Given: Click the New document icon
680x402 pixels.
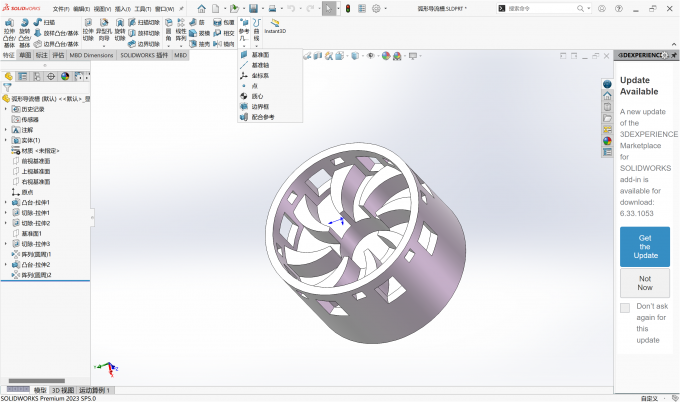Looking at the screenshot, I should point(216,8).
